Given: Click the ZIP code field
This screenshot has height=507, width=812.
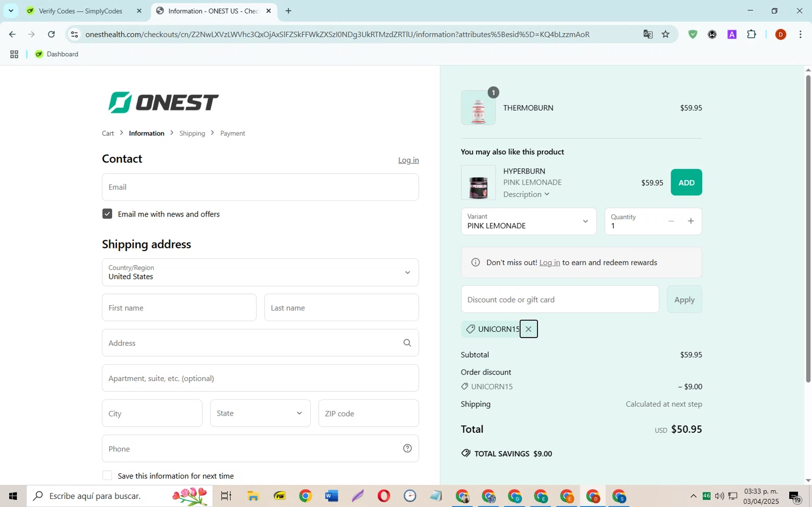Looking at the screenshot, I should (x=369, y=413).
